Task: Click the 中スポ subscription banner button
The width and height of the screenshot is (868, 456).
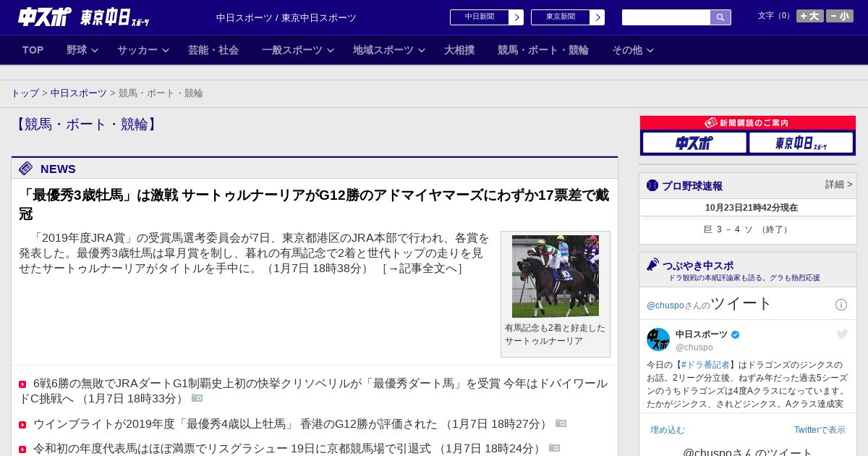Action: point(694,143)
